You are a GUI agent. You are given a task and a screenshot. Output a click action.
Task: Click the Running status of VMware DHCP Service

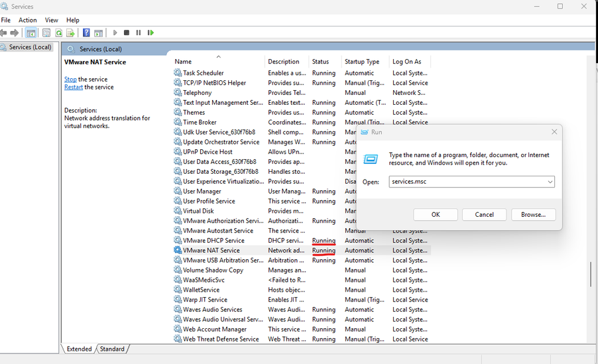tap(324, 241)
